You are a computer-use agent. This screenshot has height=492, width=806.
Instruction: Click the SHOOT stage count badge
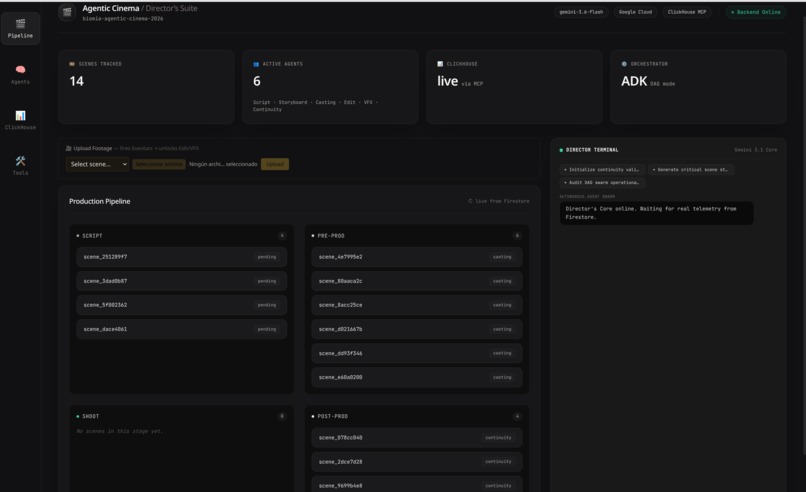282,416
